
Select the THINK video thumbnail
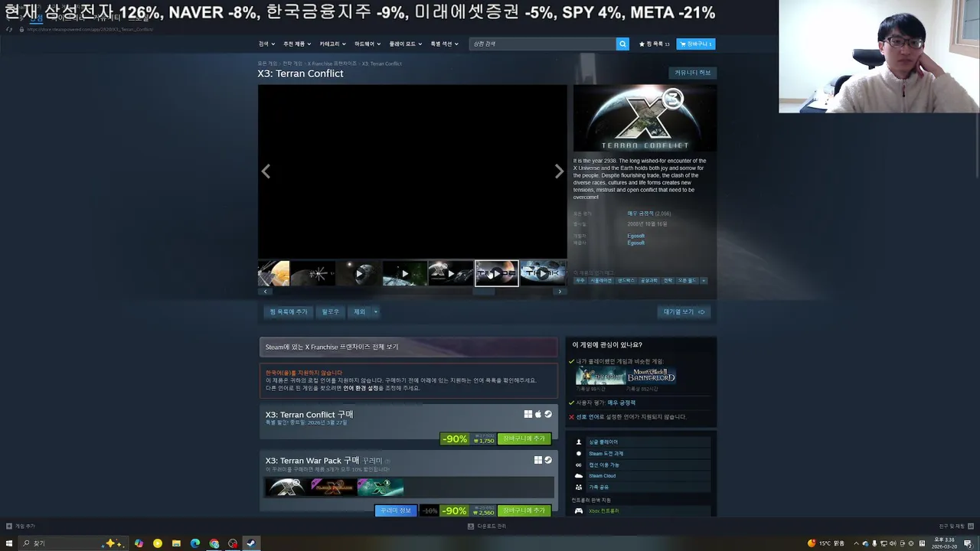coord(543,273)
